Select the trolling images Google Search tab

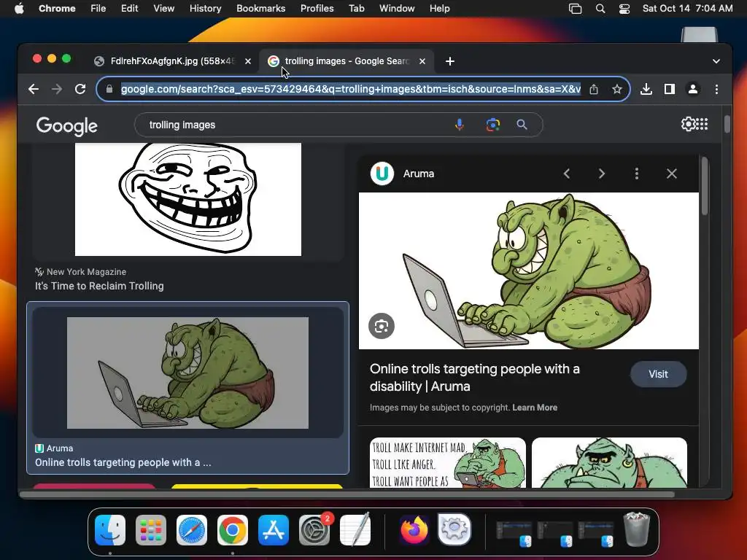point(347,61)
